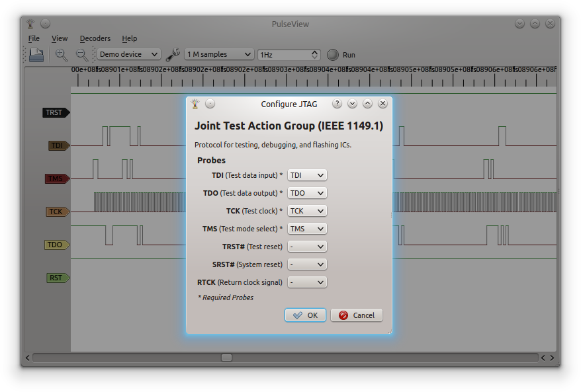Open the TRST# probe dropdown

pyautogui.click(x=307, y=247)
